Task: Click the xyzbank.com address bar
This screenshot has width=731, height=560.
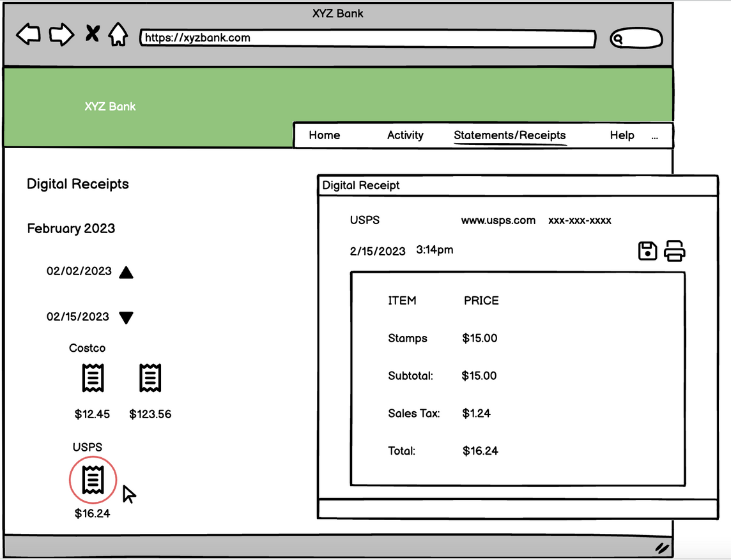Action: click(367, 38)
